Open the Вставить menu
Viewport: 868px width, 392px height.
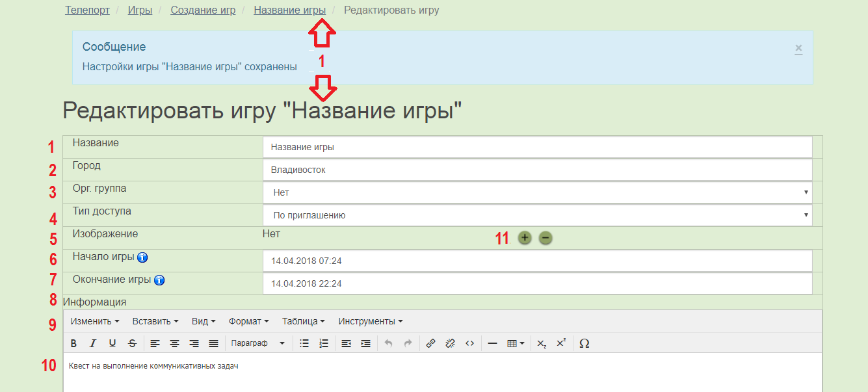155,321
